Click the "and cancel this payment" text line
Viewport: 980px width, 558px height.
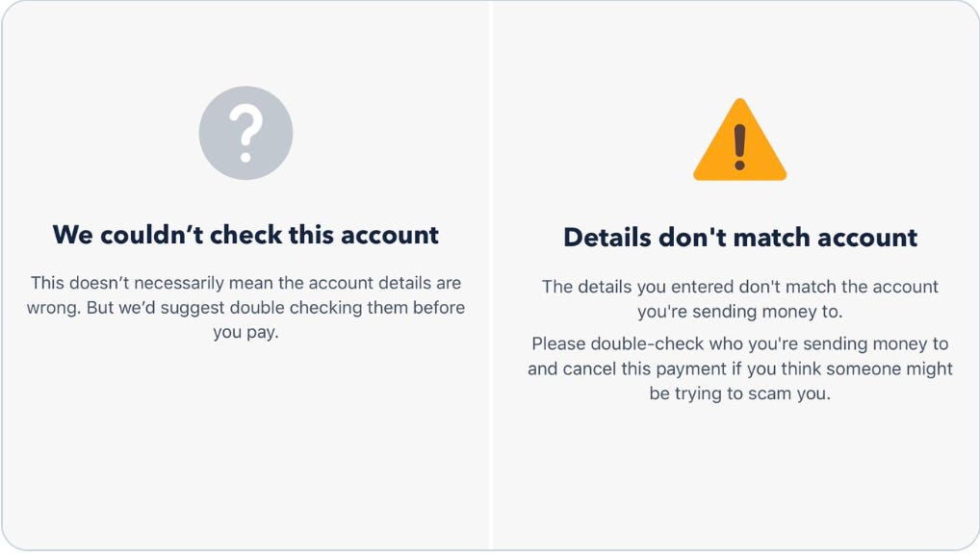(x=740, y=368)
